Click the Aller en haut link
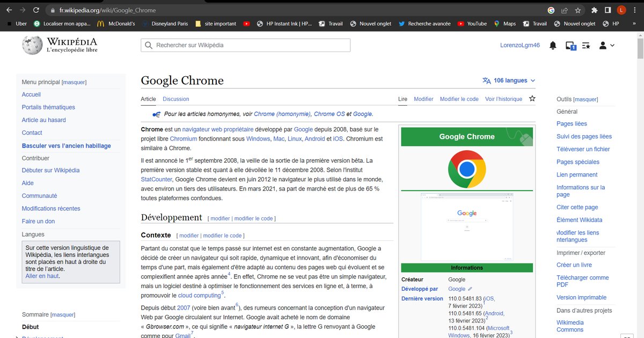Viewport: 644px width, 338px height. pyautogui.click(x=42, y=276)
